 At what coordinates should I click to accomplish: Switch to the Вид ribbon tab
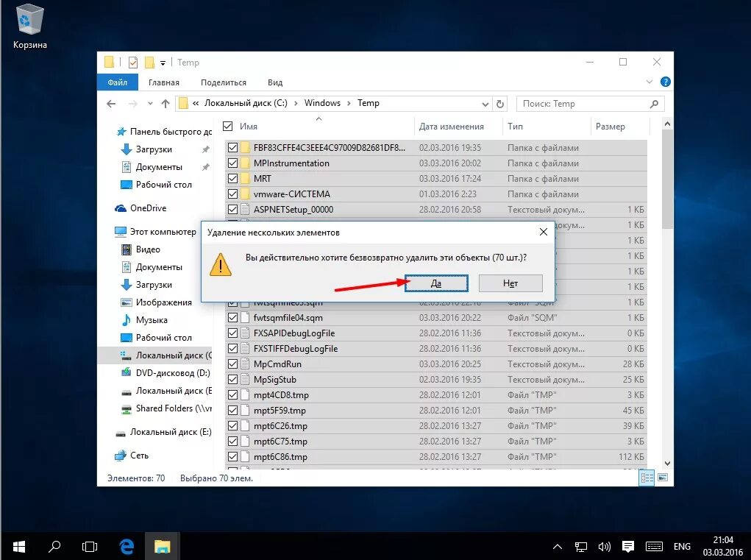(x=275, y=82)
